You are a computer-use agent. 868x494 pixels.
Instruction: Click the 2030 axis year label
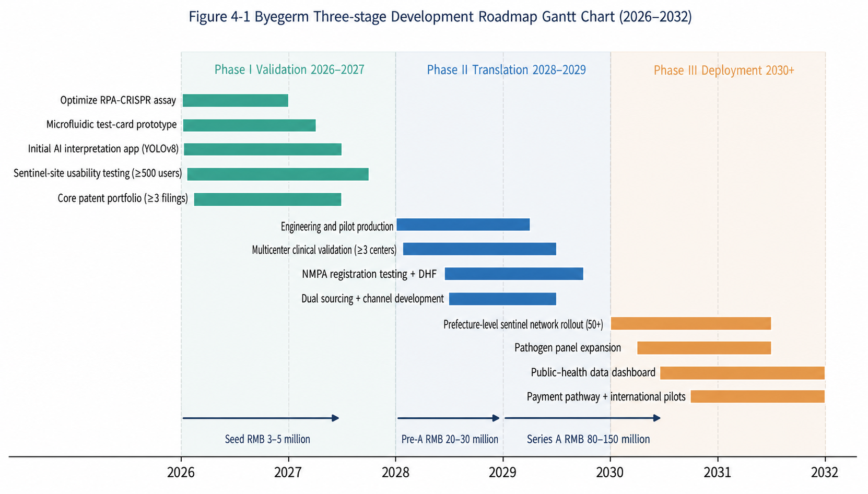click(x=609, y=473)
